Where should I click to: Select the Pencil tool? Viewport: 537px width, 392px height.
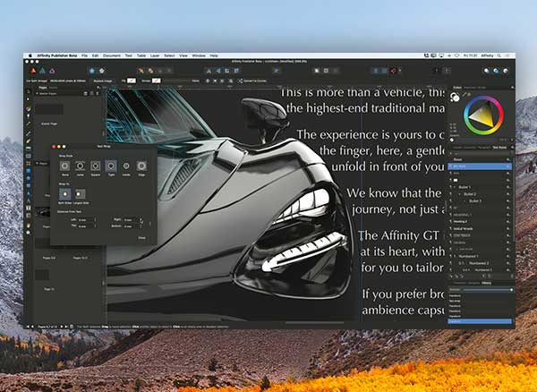click(29, 141)
